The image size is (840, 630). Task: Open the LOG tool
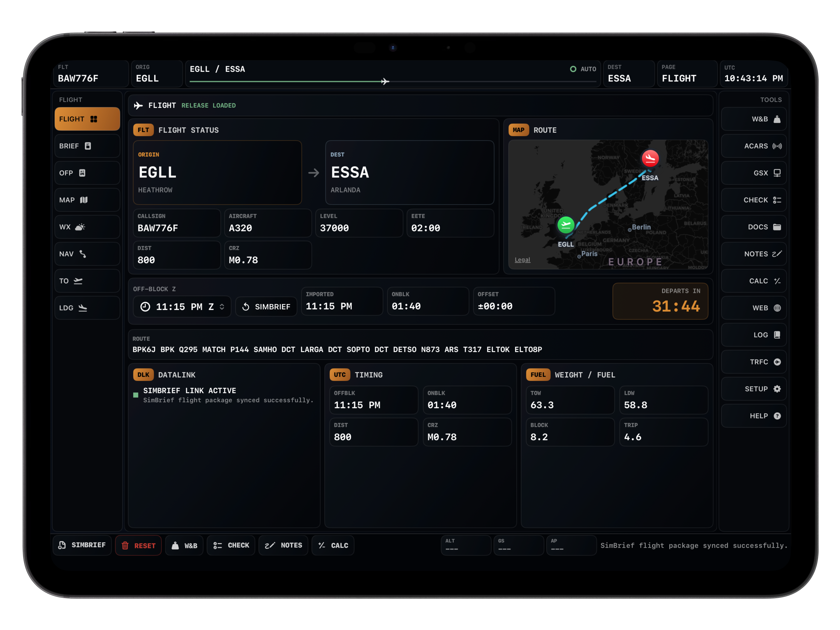click(x=753, y=335)
